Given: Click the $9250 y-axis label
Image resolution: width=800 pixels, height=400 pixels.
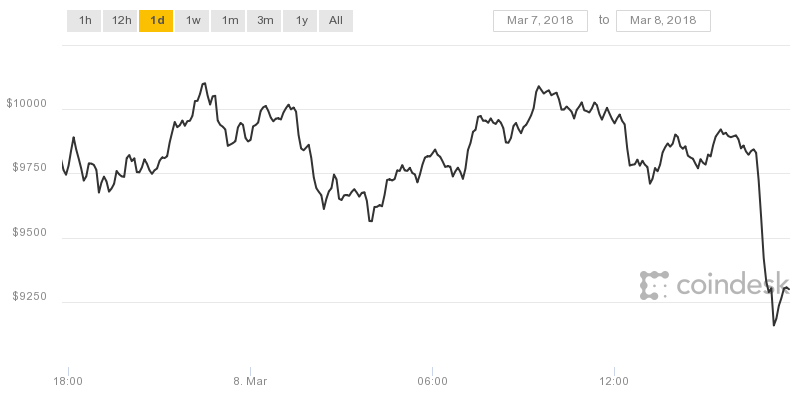Looking at the screenshot, I should point(30,297).
